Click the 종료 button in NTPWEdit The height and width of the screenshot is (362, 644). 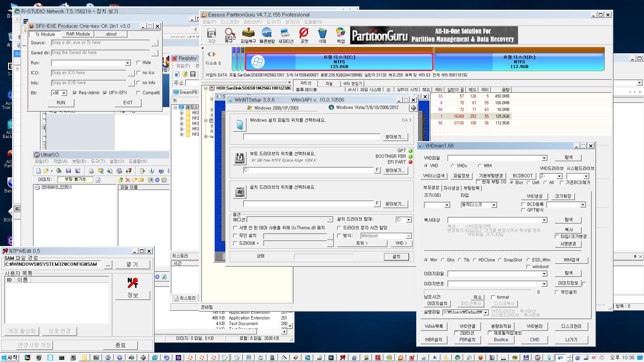(x=120, y=345)
